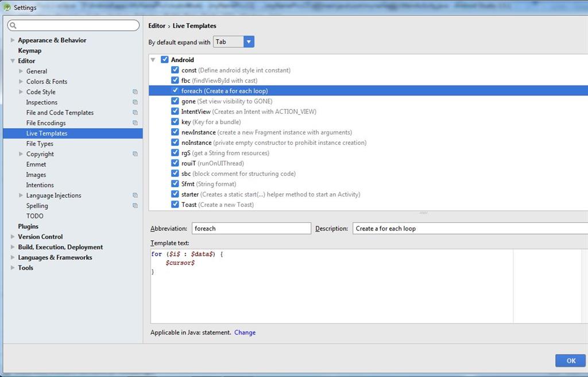
Task: Expand the Copyright node arrow
Action: pos(21,154)
